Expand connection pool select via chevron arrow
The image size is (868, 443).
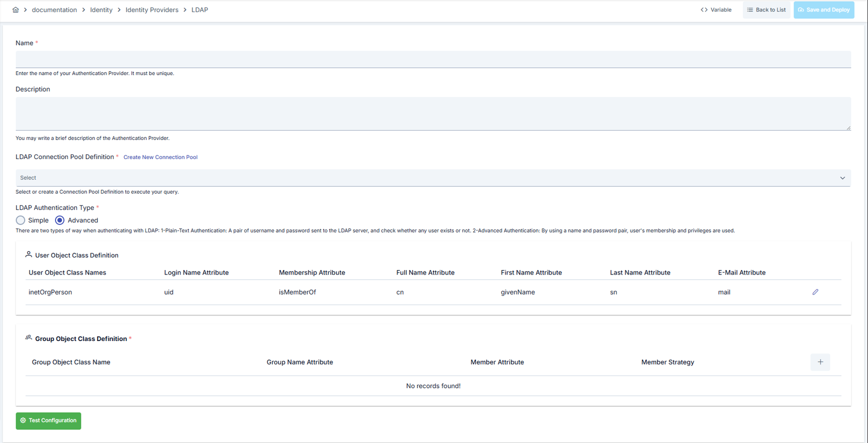[842, 178]
